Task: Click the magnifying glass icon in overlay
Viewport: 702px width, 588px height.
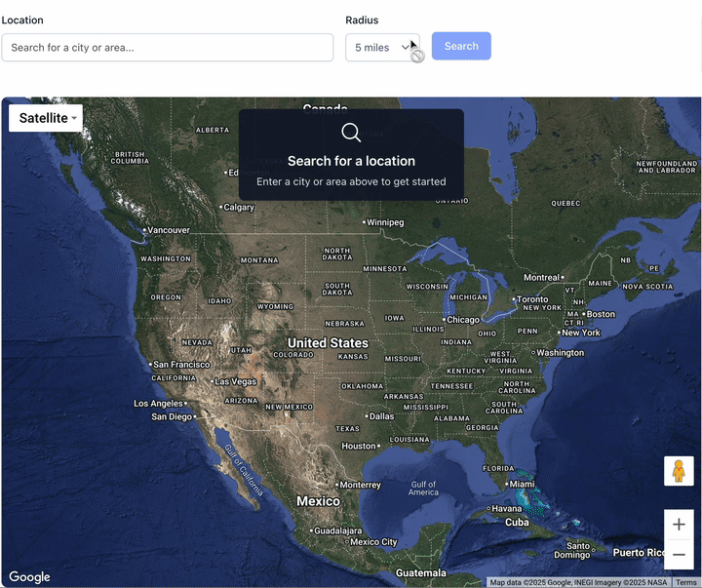Action: coord(351,133)
